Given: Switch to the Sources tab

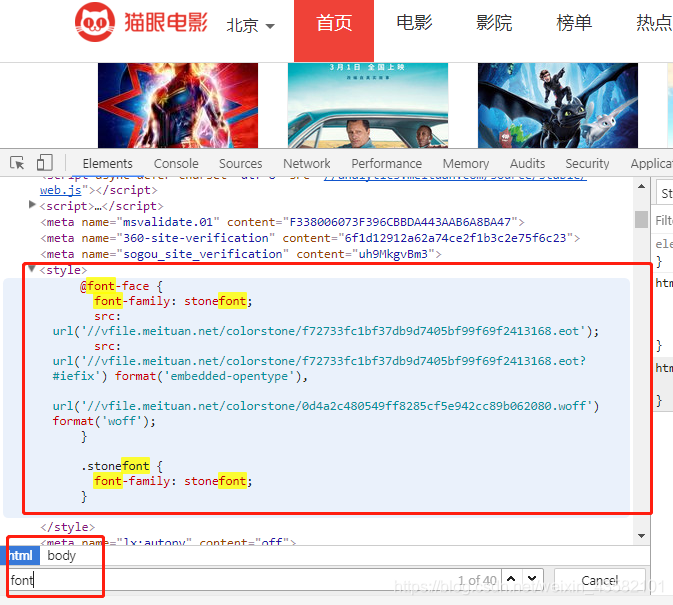Looking at the screenshot, I should point(240,163).
